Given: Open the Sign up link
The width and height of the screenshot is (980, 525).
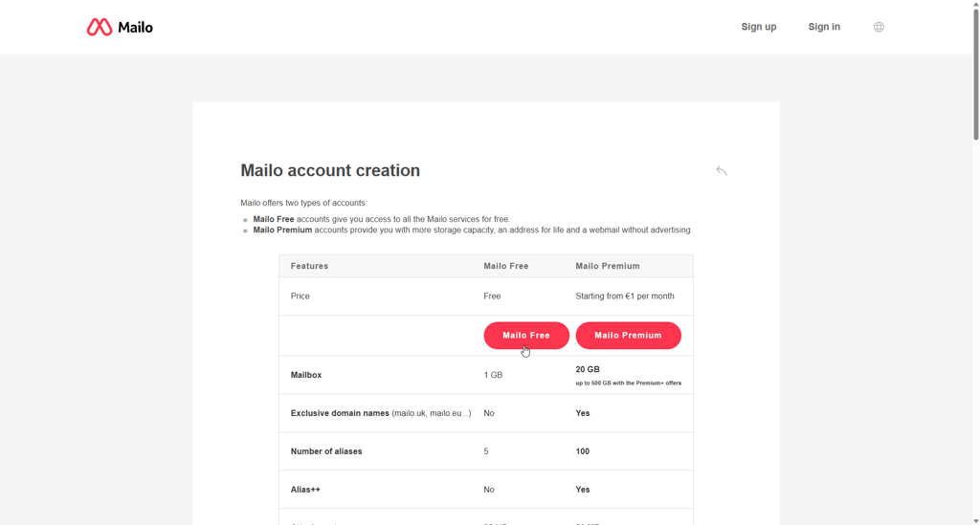Looking at the screenshot, I should coord(759,27).
